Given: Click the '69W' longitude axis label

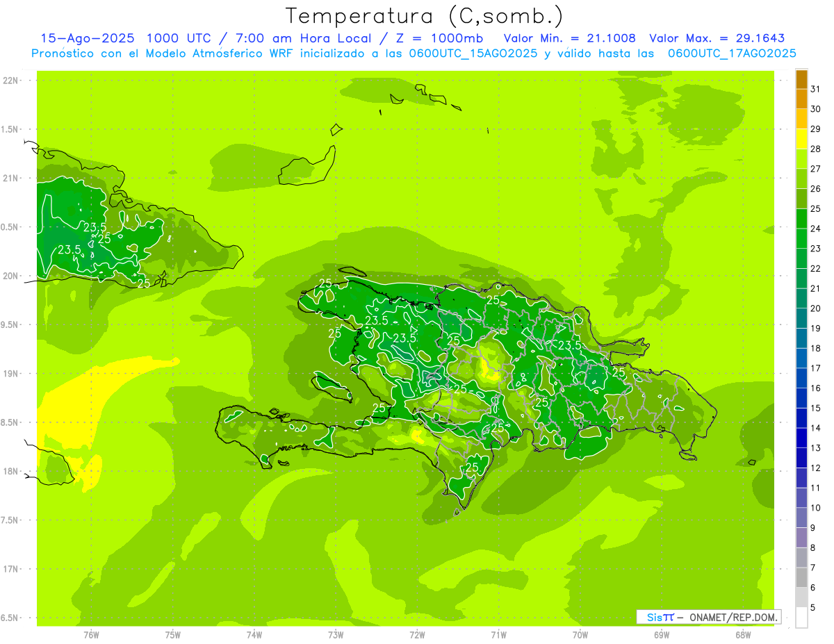Looking at the screenshot, I should click(662, 634).
